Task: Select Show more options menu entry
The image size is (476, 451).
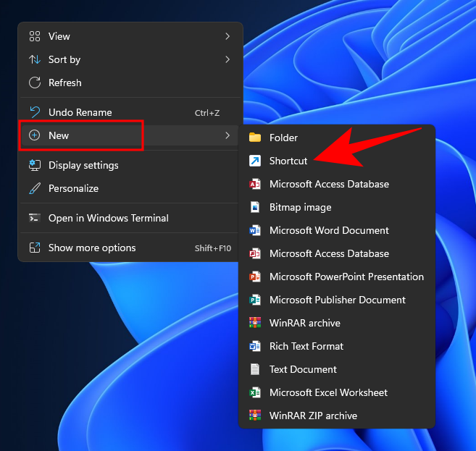Action: [x=92, y=248]
